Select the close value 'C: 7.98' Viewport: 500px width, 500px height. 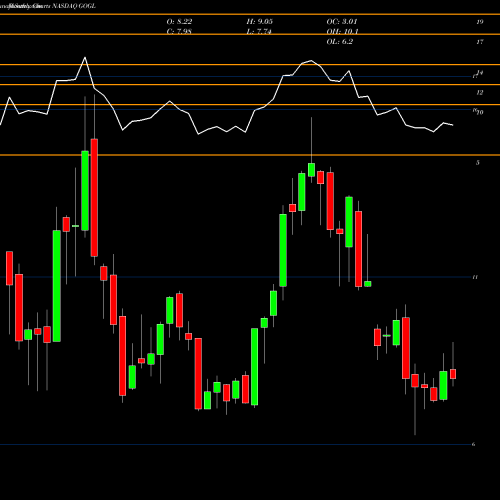coord(179,32)
